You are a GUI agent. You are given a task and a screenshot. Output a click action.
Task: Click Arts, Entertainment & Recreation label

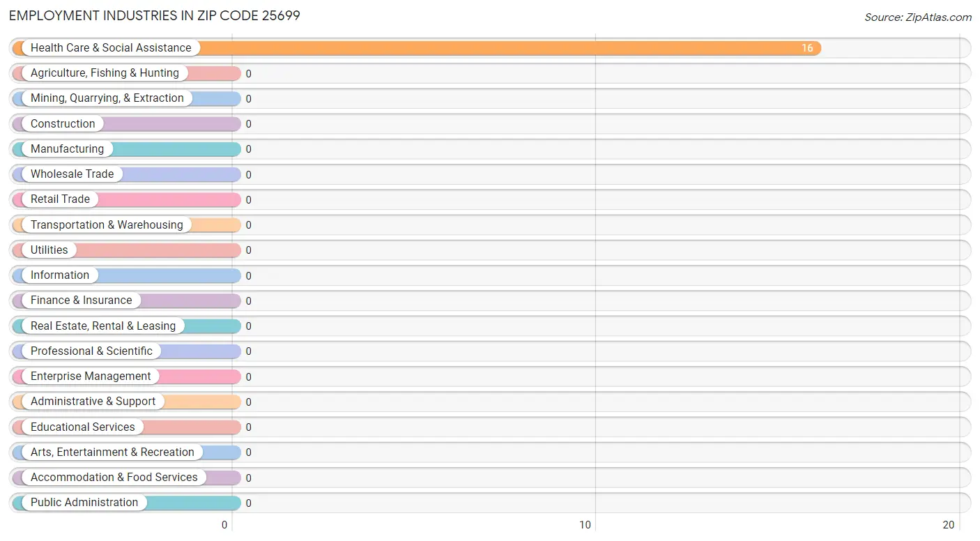[112, 452]
